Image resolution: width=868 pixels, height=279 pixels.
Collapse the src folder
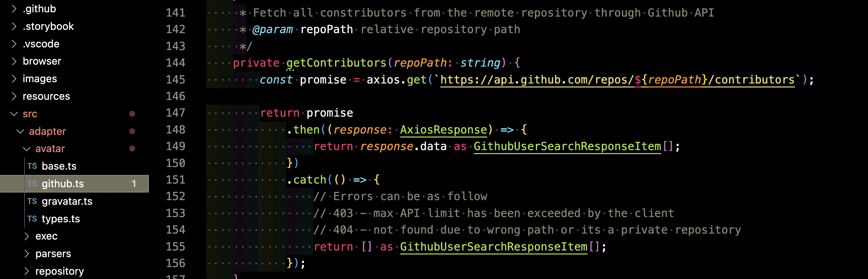(x=14, y=114)
